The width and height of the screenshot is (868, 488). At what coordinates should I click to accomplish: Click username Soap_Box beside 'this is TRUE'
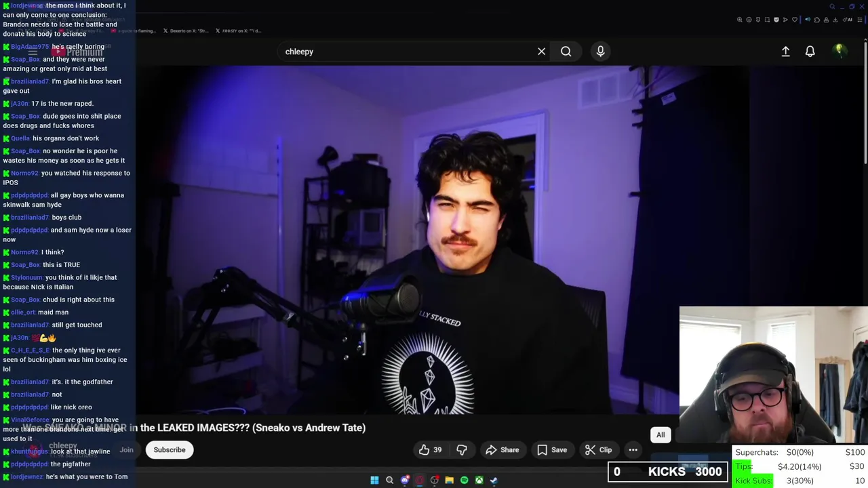coord(25,265)
